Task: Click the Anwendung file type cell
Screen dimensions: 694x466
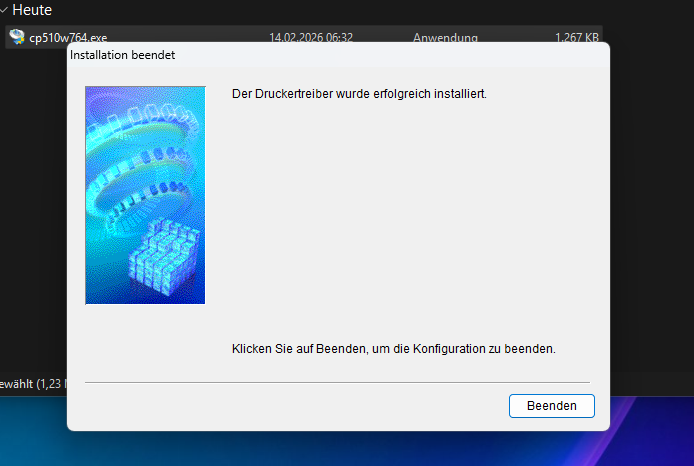Action: [x=445, y=37]
